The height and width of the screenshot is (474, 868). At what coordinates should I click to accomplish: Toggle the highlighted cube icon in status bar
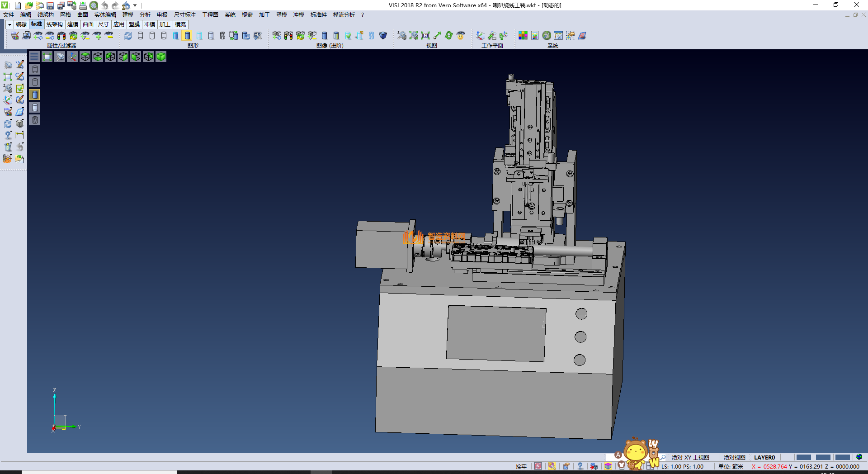pos(608,466)
